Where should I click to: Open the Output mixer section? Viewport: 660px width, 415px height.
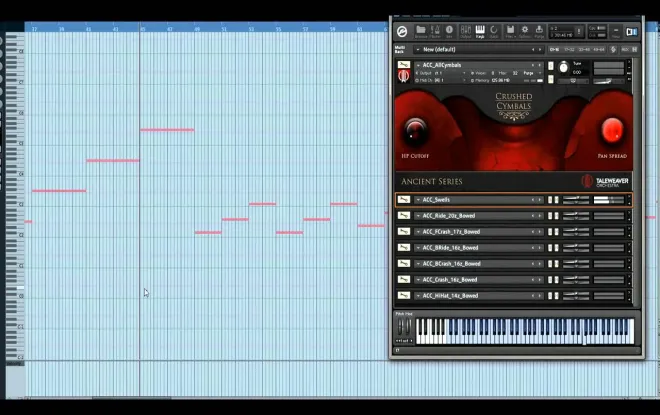466,32
